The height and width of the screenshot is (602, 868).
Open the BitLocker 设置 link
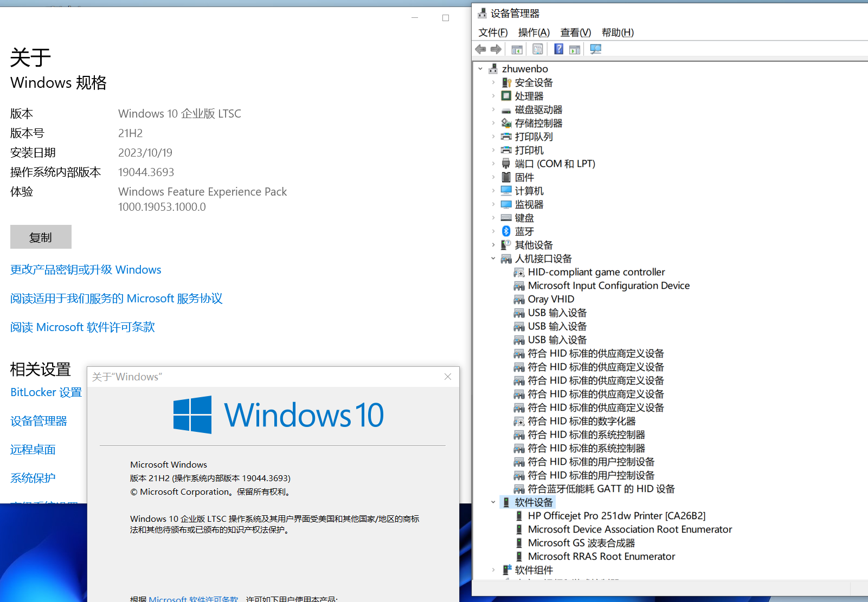click(46, 392)
